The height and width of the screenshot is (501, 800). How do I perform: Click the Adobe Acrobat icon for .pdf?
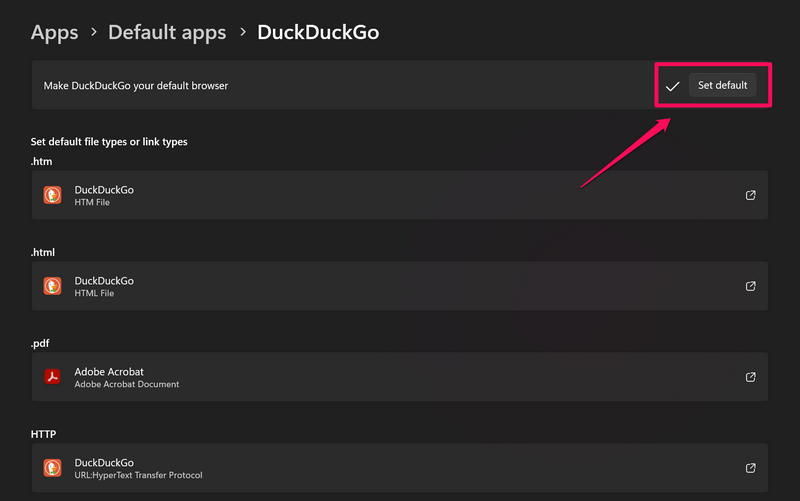click(52, 377)
